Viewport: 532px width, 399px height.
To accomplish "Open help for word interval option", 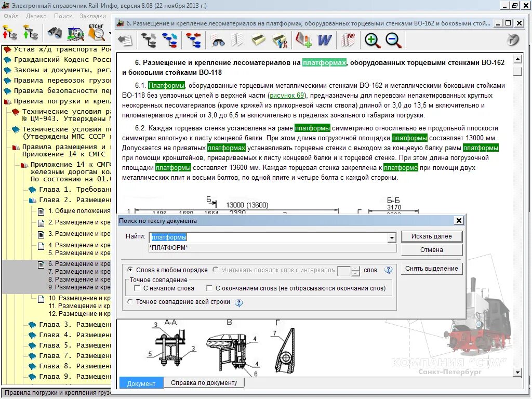I will [x=388, y=270].
